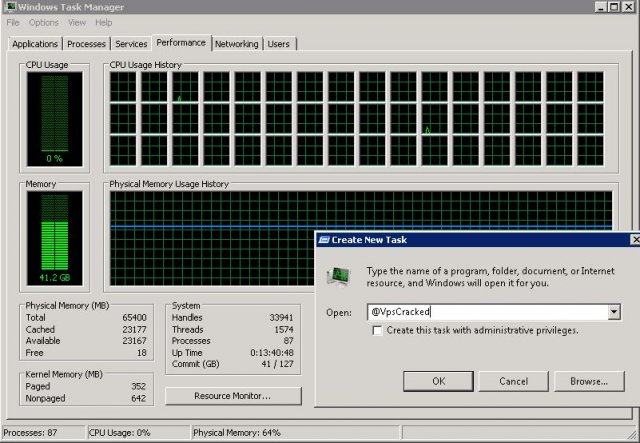Switch to the Applications tab
The height and width of the screenshot is (443, 640).
click(35, 44)
